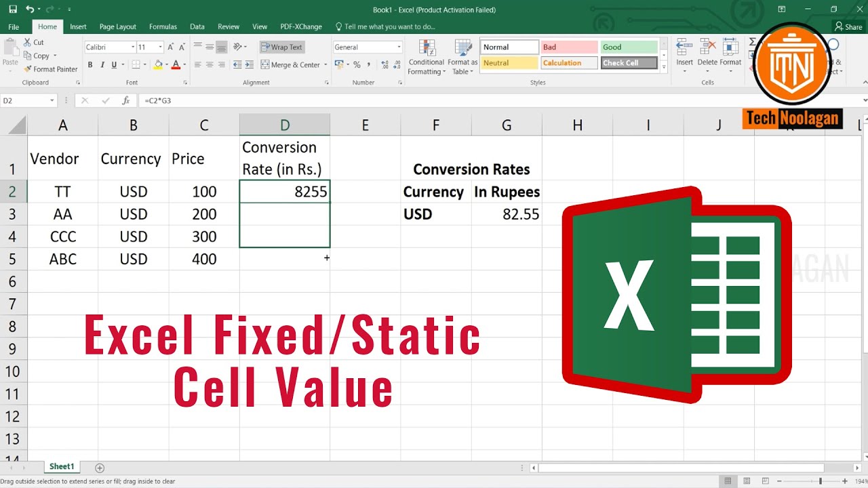Open the Alignment dialog launcher
Screen dimensions: 868x488
pyautogui.click(x=327, y=83)
